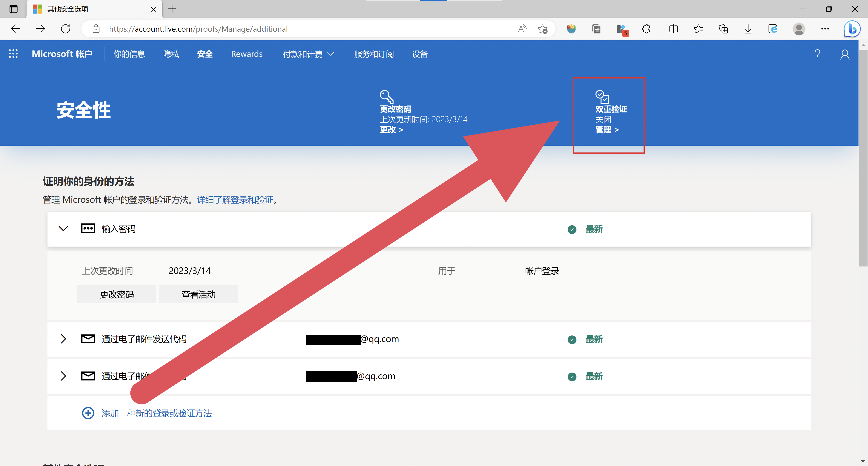Click the Read aloud icon in address bar
868x466 pixels.
coord(522,29)
